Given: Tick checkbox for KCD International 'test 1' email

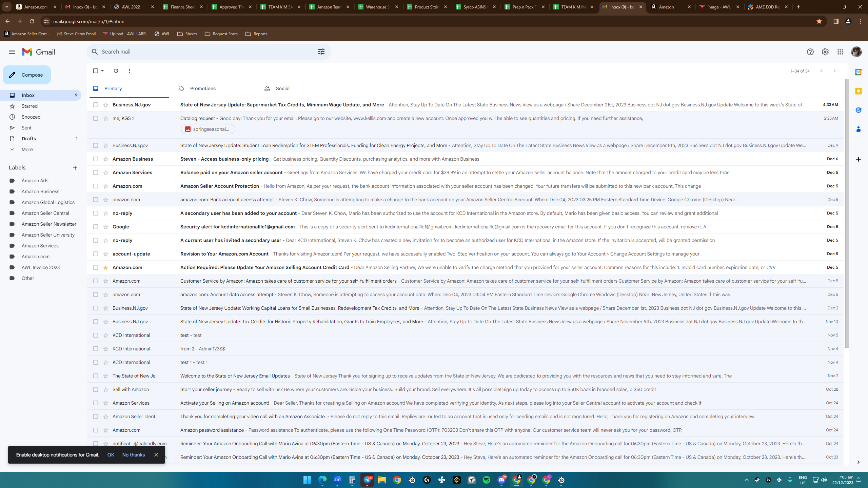Looking at the screenshot, I should tap(96, 362).
